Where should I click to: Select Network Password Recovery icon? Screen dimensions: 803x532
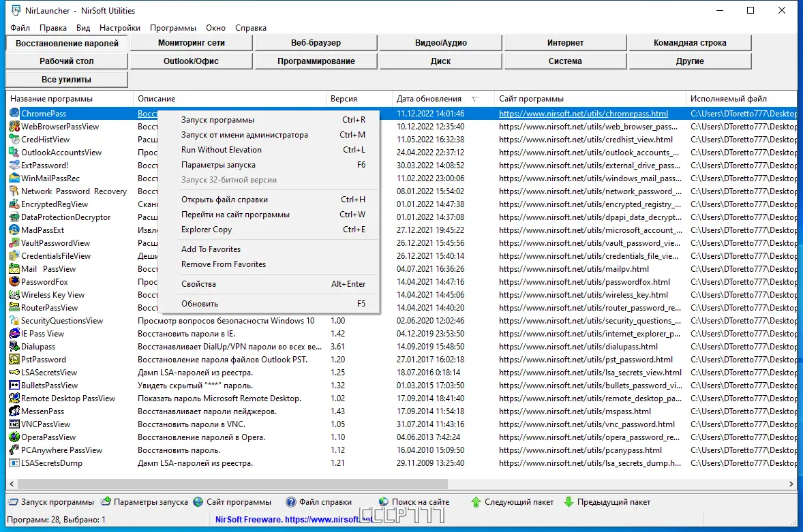[x=14, y=191]
